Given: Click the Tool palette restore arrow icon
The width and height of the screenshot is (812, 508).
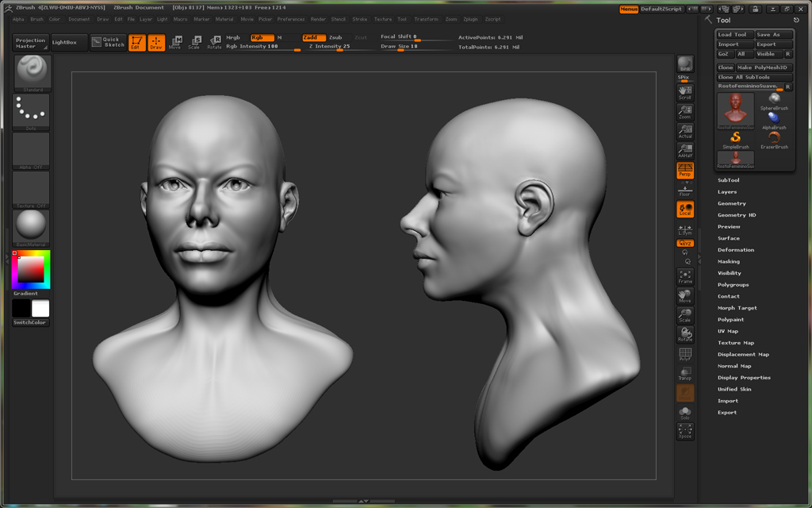Looking at the screenshot, I should coord(796,20).
